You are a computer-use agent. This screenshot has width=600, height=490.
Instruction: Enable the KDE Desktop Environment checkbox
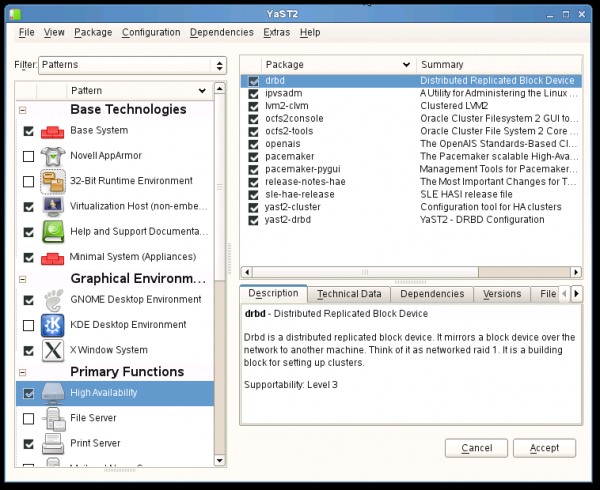tap(28, 326)
